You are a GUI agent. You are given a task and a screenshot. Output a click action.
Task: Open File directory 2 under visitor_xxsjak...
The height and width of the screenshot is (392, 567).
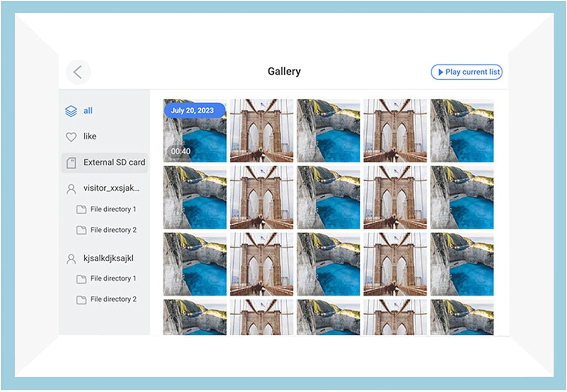(106, 230)
